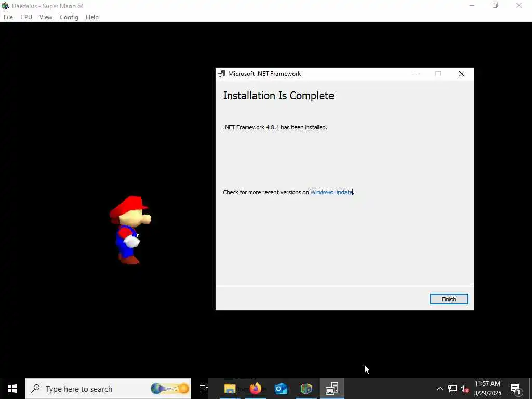Switch to Daedalus emulator taskbar icon
The height and width of the screenshot is (399, 532).
[307, 389]
